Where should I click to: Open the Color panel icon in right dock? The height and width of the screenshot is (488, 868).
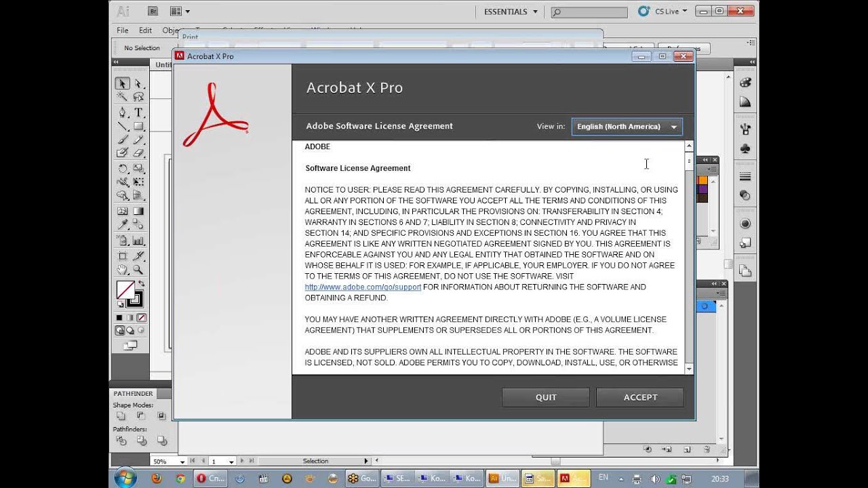coord(745,83)
